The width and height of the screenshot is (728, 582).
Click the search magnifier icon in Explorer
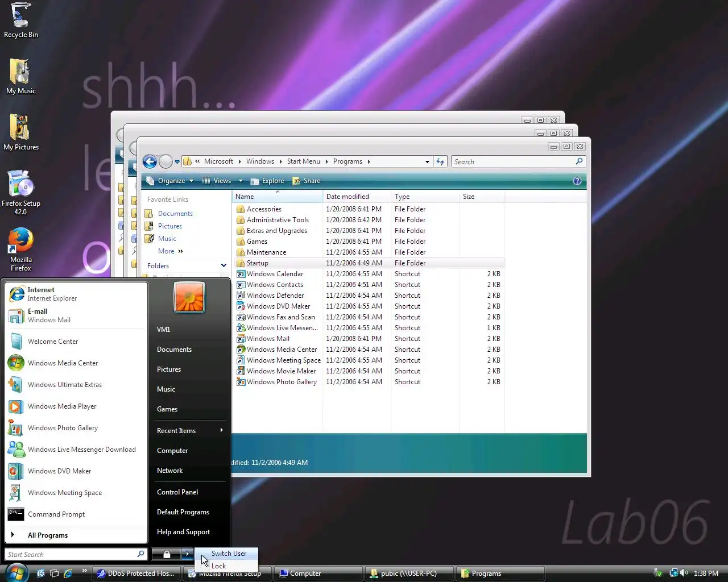point(579,161)
